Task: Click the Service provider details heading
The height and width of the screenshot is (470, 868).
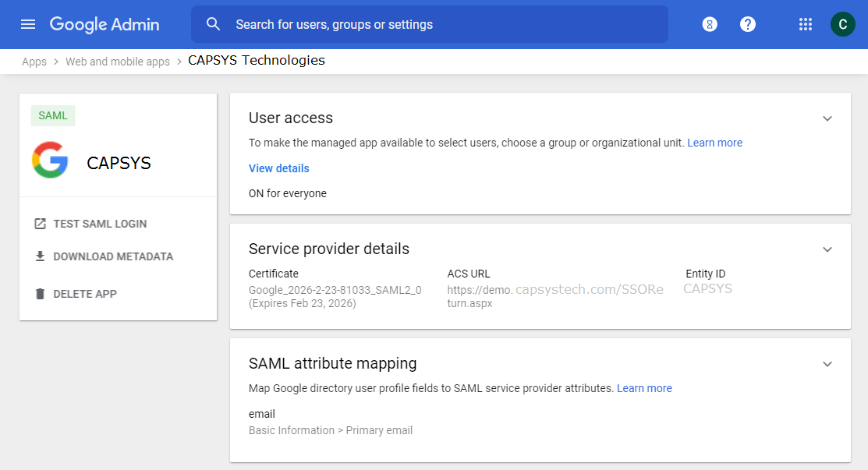Action: tap(329, 249)
